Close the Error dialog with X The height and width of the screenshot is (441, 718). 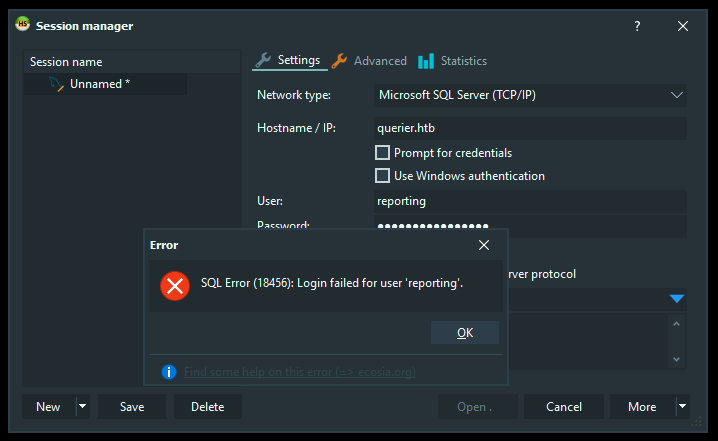484,245
